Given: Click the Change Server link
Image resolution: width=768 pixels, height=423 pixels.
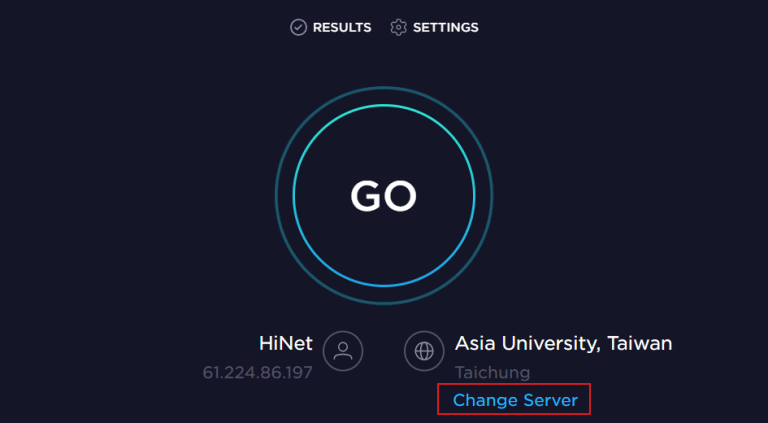Looking at the screenshot, I should coord(515,400).
